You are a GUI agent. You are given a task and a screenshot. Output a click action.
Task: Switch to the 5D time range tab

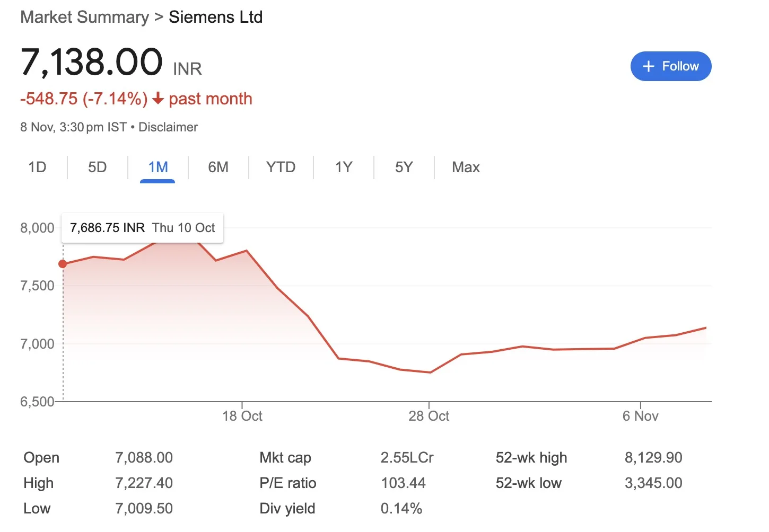pyautogui.click(x=97, y=167)
